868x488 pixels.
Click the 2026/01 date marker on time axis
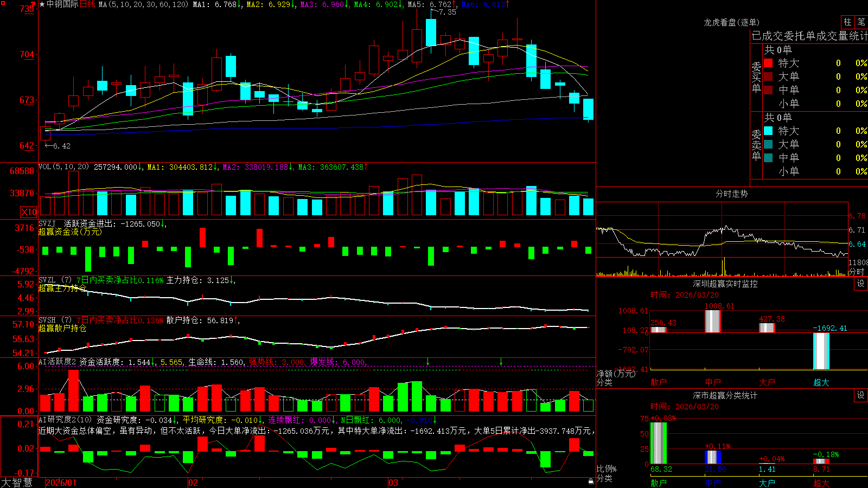61,483
